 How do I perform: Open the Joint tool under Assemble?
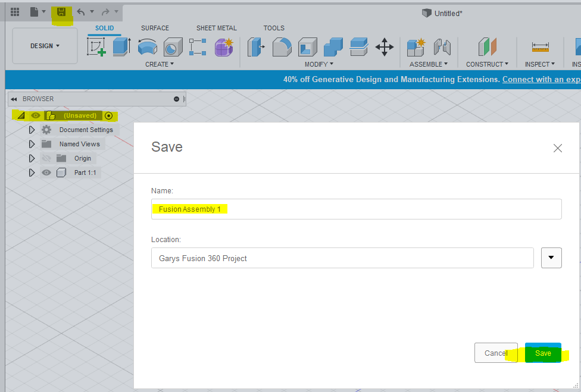point(441,46)
